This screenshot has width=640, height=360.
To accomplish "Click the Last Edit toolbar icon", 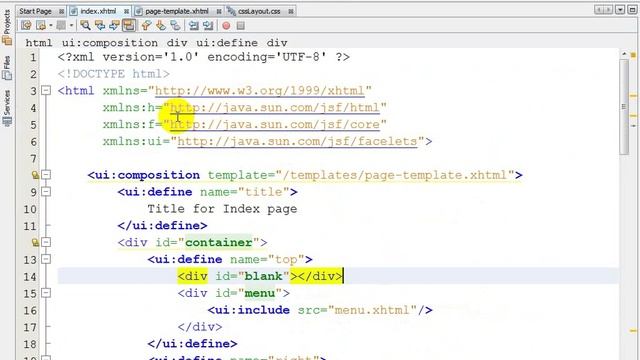I will pyautogui.click(x=26, y=26).
